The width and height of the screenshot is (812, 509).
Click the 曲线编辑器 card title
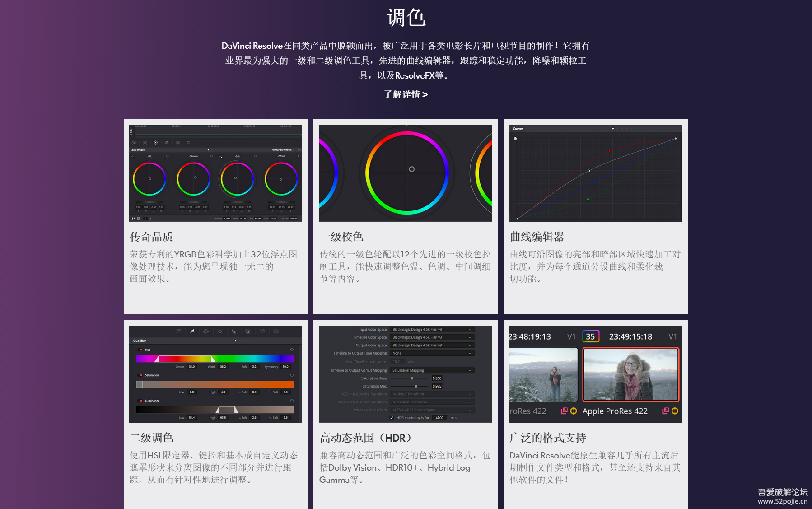pyautogui.click(x=537, y=237)
